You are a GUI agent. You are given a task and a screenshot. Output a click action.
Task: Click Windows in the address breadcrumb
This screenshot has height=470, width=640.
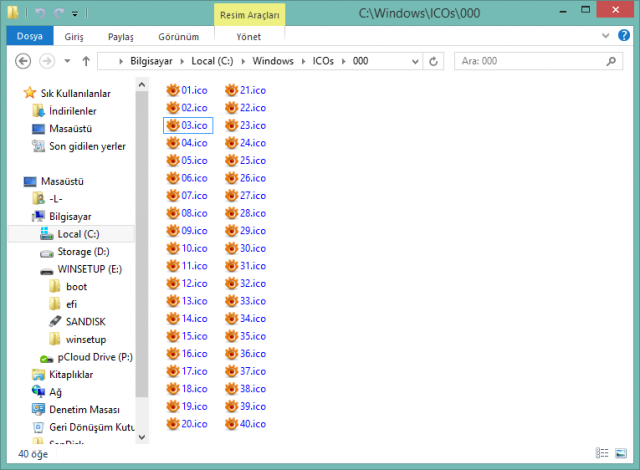click(273, 61)
